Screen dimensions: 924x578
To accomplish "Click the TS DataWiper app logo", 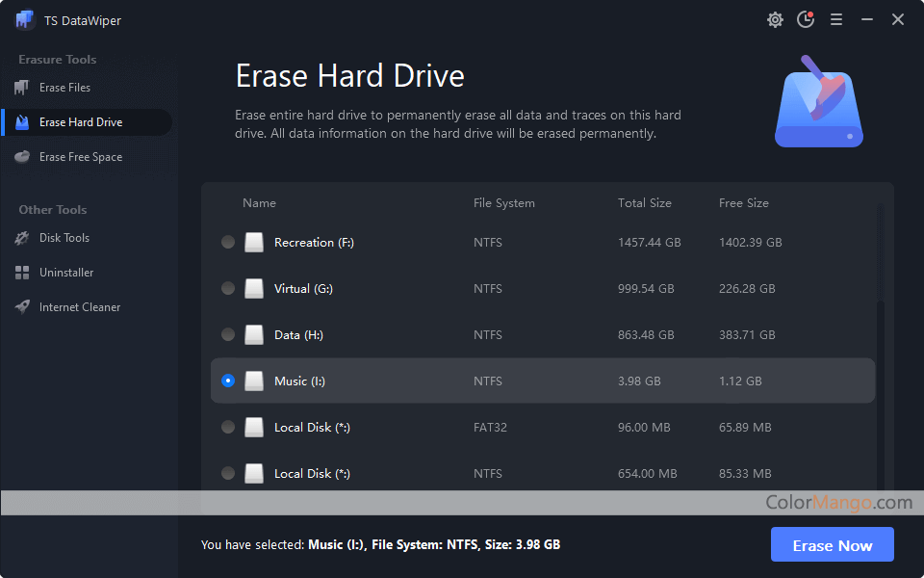I will [x=25, y=20].
